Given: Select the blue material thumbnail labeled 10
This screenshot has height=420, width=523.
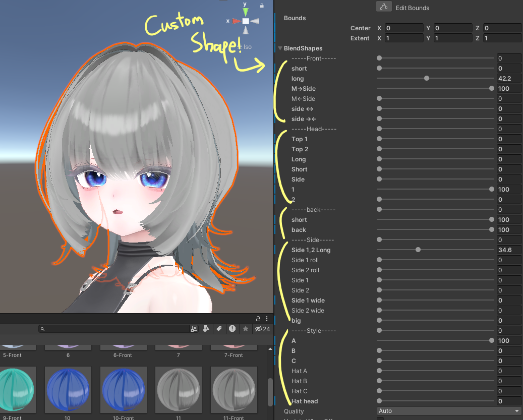Looking at the screenshot, I should coord(68,390).
